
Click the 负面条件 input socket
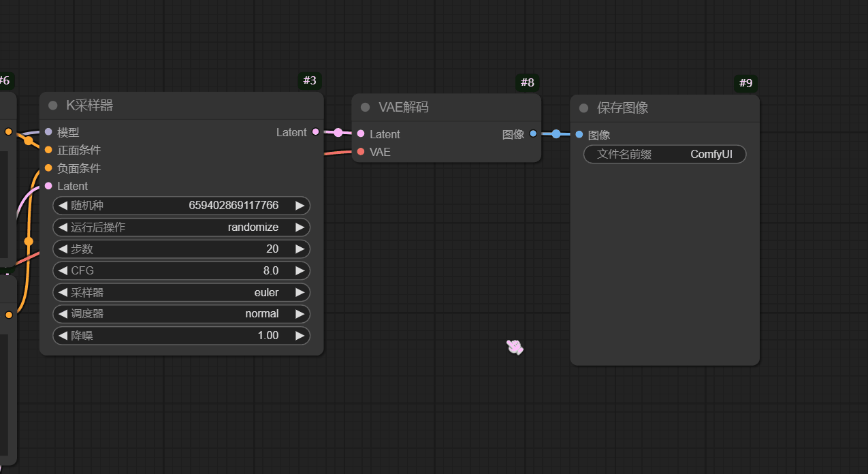(x=48, y=168)
